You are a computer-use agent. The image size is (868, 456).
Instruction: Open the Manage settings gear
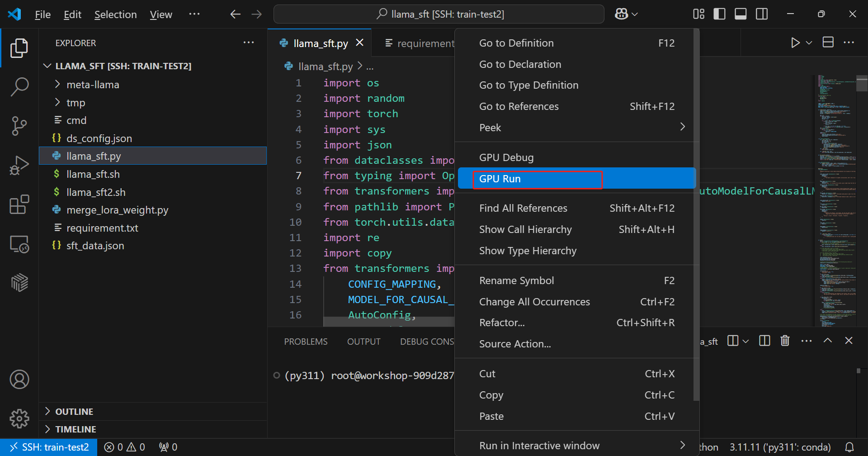pyautogui.click(x=19, y=418)
